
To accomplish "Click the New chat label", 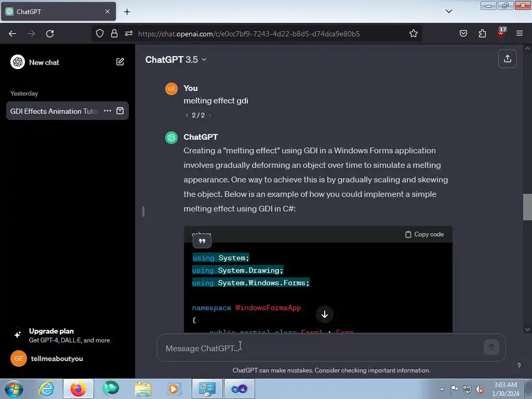I will 44,62.
